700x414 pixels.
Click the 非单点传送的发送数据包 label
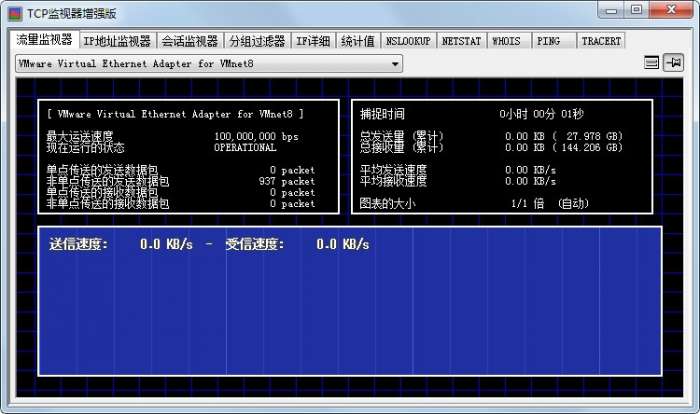click(108, 181)
